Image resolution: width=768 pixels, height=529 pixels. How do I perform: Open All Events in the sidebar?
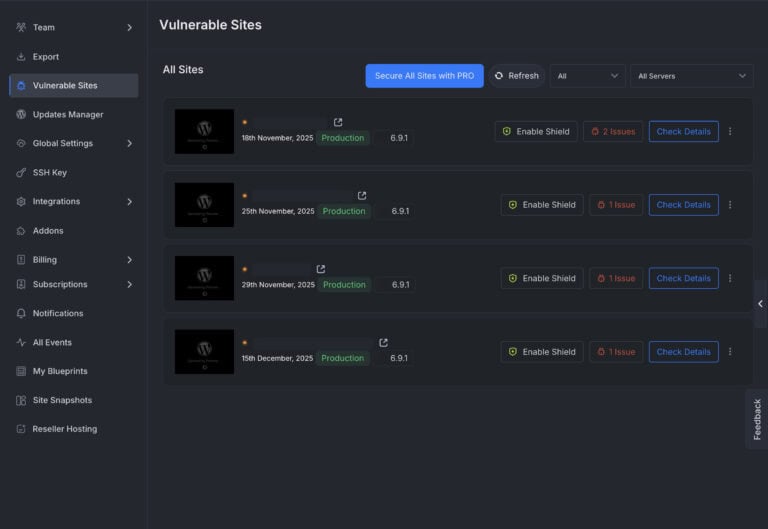(x=52, y=342)
